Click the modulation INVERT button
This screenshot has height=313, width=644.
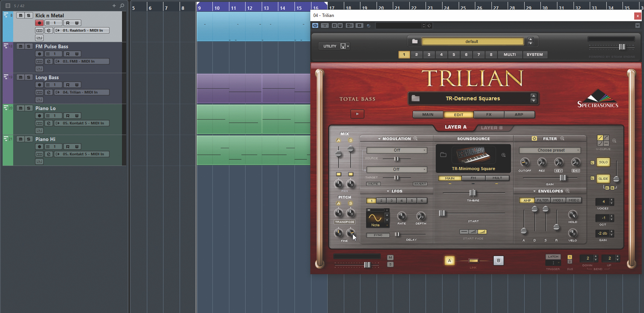tap(420, 184)
